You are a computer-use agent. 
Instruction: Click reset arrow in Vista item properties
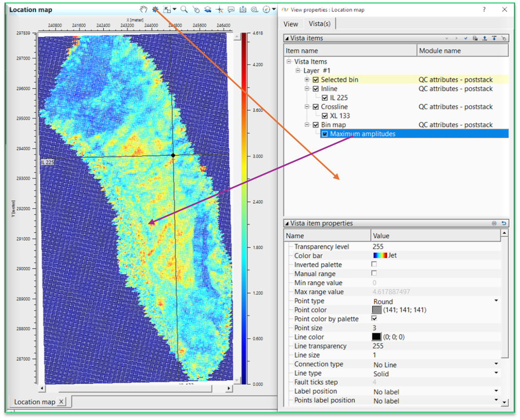(x=504, y=223)
